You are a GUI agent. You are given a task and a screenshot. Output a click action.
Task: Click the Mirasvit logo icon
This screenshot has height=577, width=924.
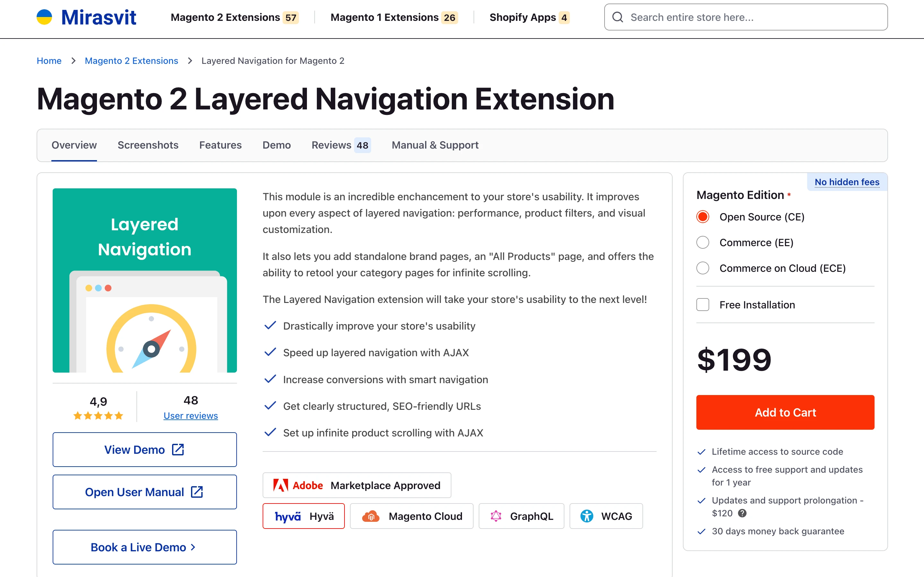(44, 17)
